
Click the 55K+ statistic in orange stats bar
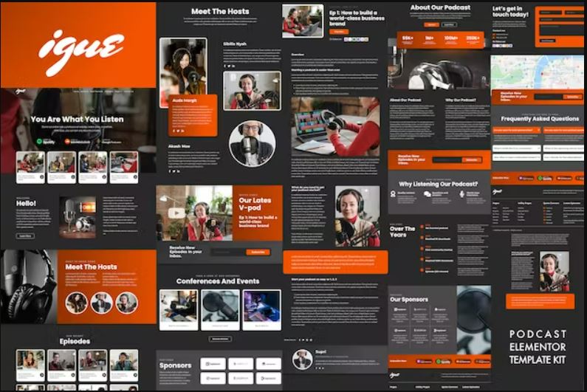(407, 38)
